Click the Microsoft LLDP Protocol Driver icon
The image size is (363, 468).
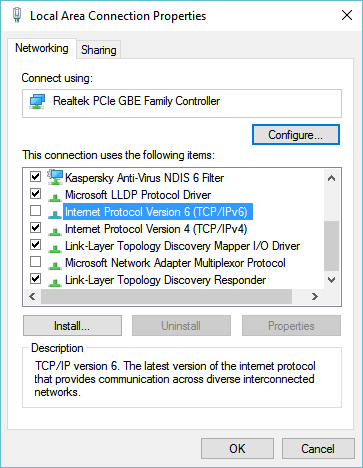[55, 197]
